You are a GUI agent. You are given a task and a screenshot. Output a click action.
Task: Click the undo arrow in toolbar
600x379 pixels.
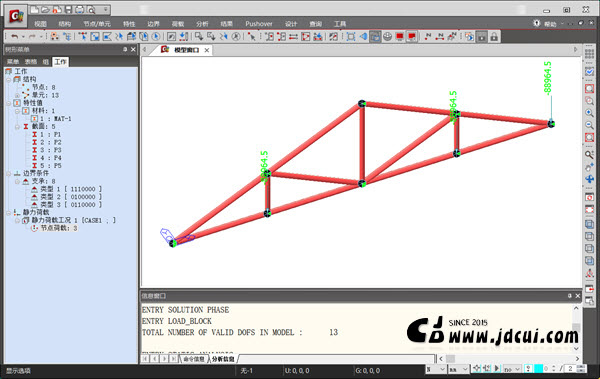[15, 37]
